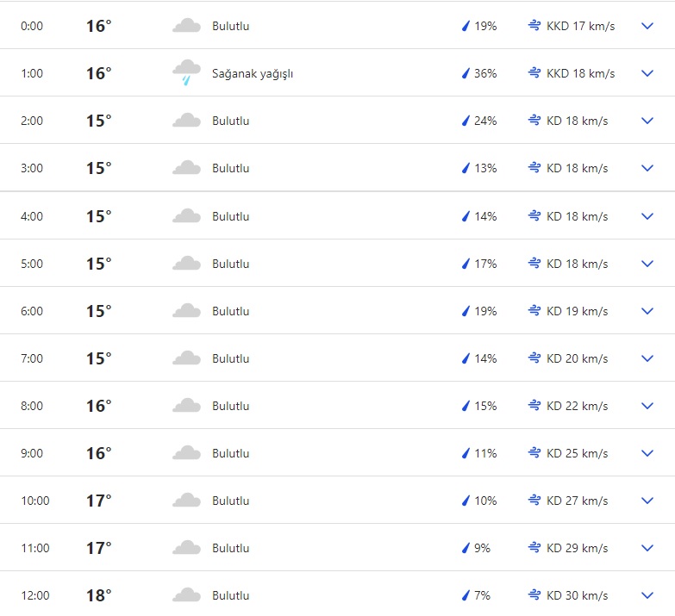Click the cloud icon in the 0:00 row
Viewport: 675px width, 616px height.
(186, 26)
